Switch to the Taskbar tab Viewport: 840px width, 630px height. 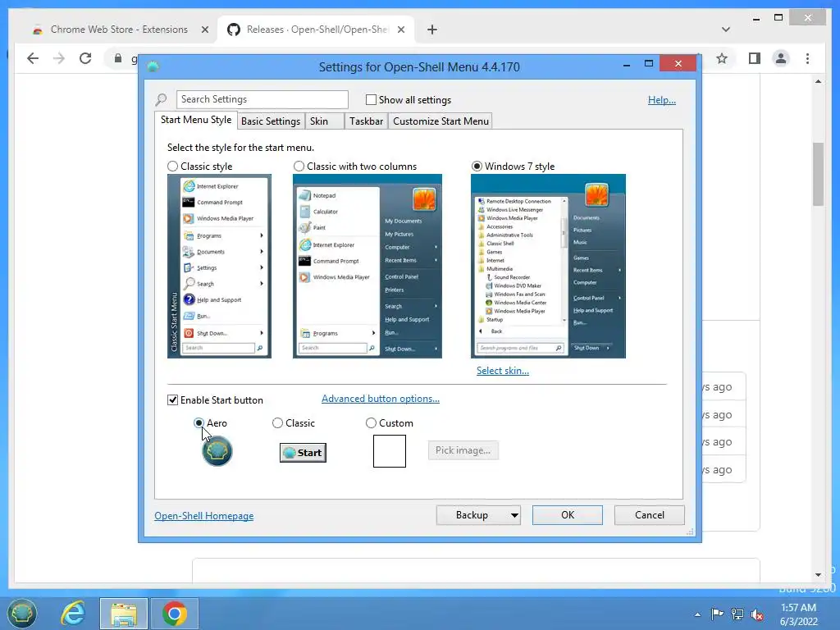tap(366, 121)
